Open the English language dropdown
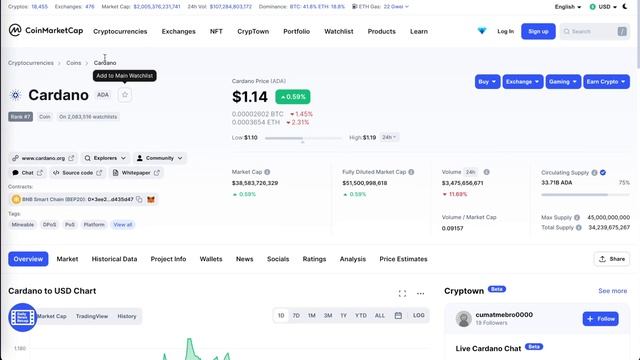Viewport: 640px width, 360px height. [x=567, y=7]
